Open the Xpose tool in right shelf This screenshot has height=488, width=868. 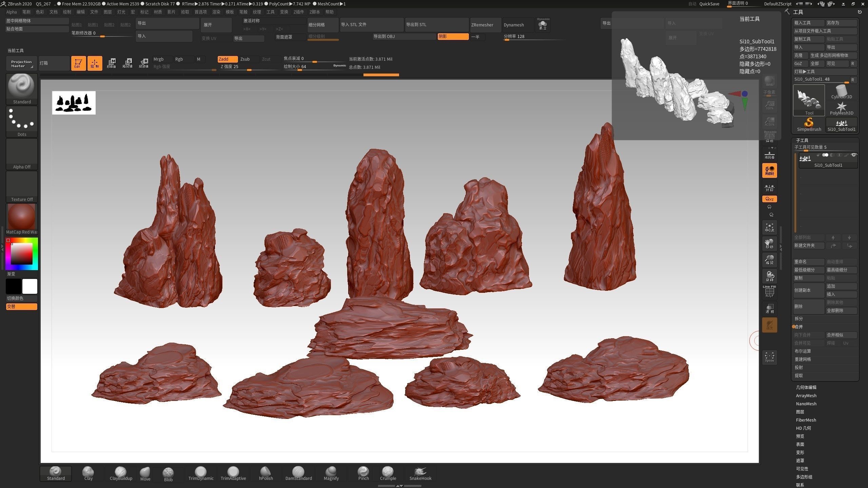point(769,357)
